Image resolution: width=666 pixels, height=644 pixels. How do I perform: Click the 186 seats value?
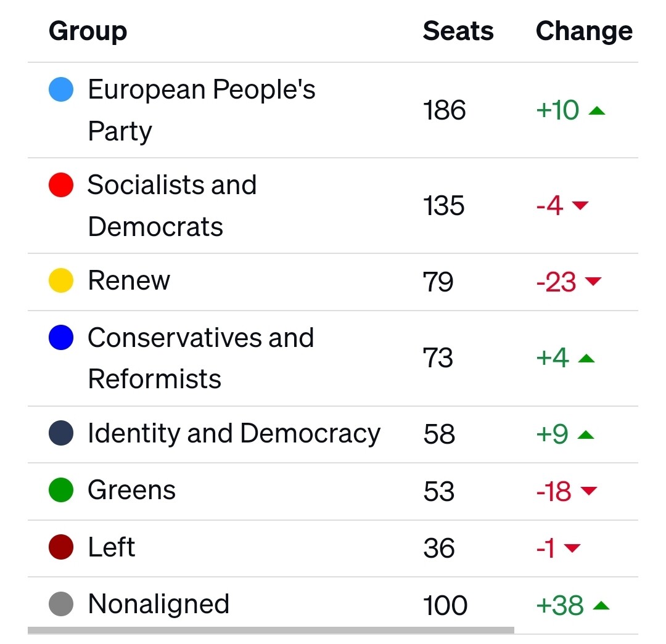444,110
